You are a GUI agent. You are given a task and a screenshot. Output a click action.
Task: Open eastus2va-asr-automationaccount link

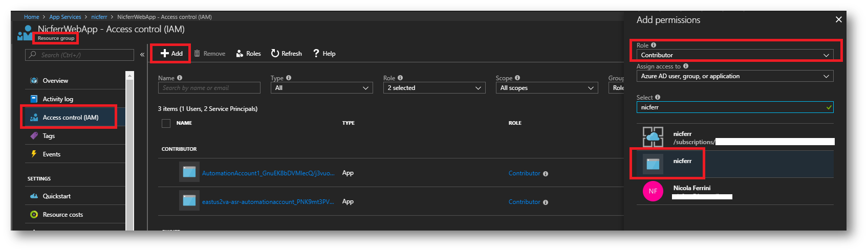[x=268, y=202]
